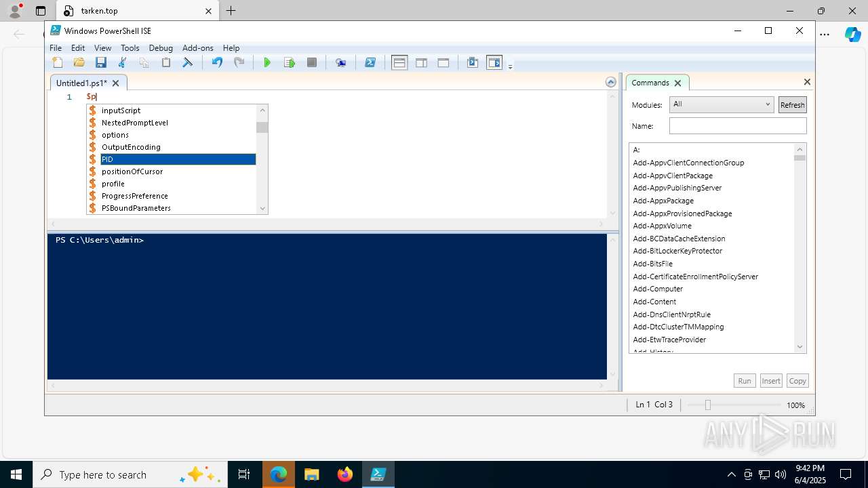
Task: Click the commands list scroll-down arrow
Action: point(800,347)
